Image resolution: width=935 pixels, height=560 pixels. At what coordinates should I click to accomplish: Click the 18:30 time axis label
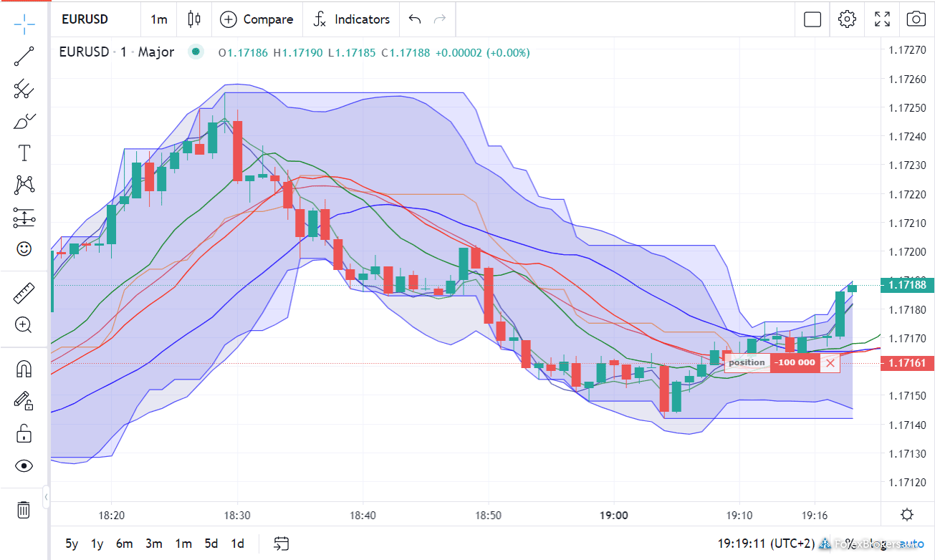pos(237,515)
